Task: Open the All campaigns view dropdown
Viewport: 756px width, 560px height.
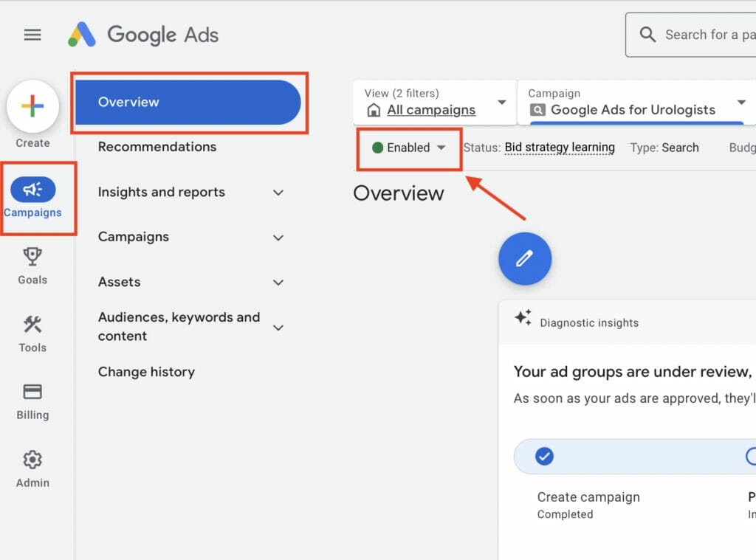Action: [433, 103]
